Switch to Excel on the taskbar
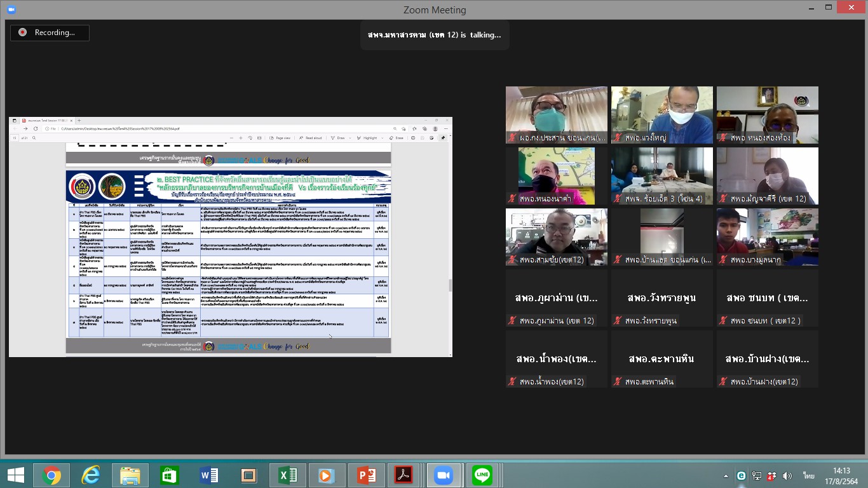 point(288,475)
